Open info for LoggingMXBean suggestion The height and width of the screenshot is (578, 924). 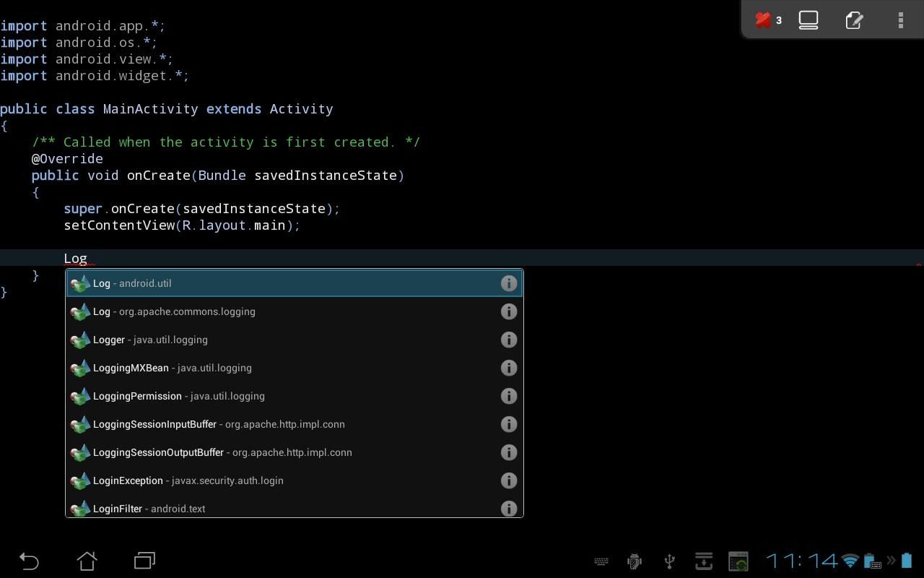(509, 368)
